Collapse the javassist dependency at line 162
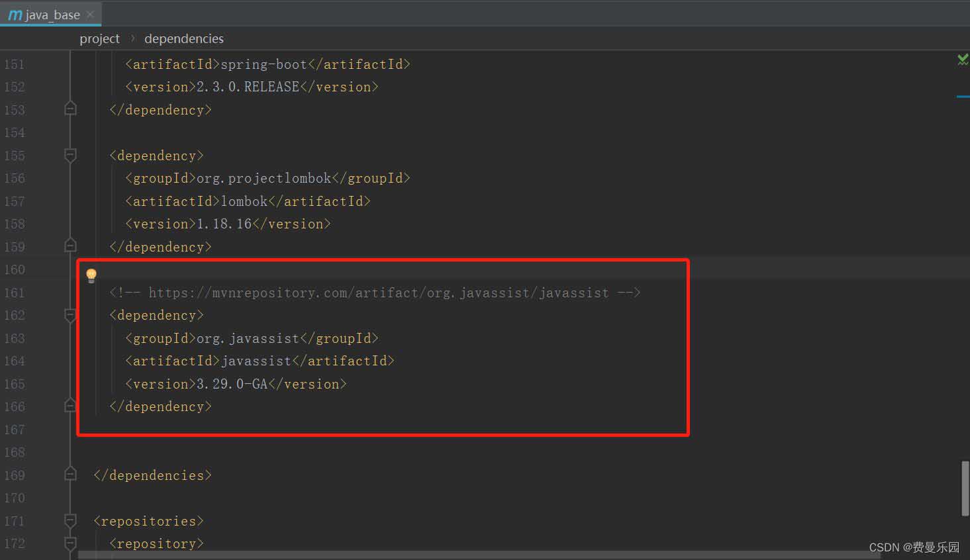970x560 pixels. tap(70, 315)
